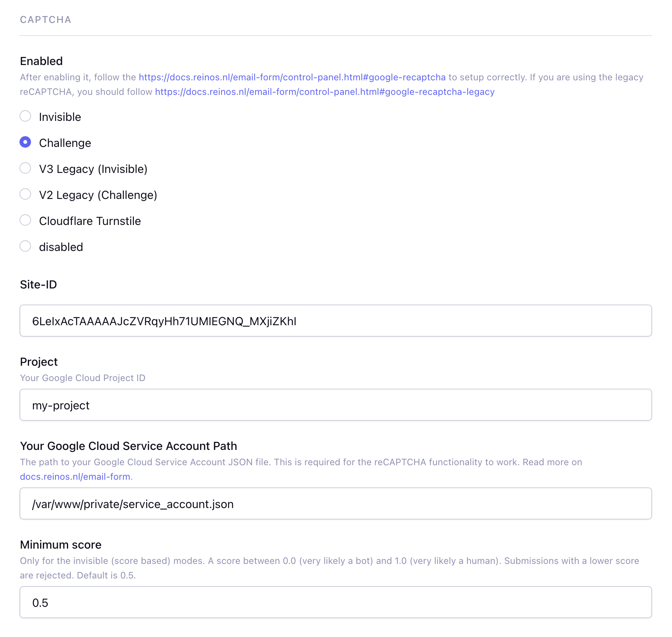
Task: Choose V2 Legacy (Challenge) option
Action: [25, 194]
